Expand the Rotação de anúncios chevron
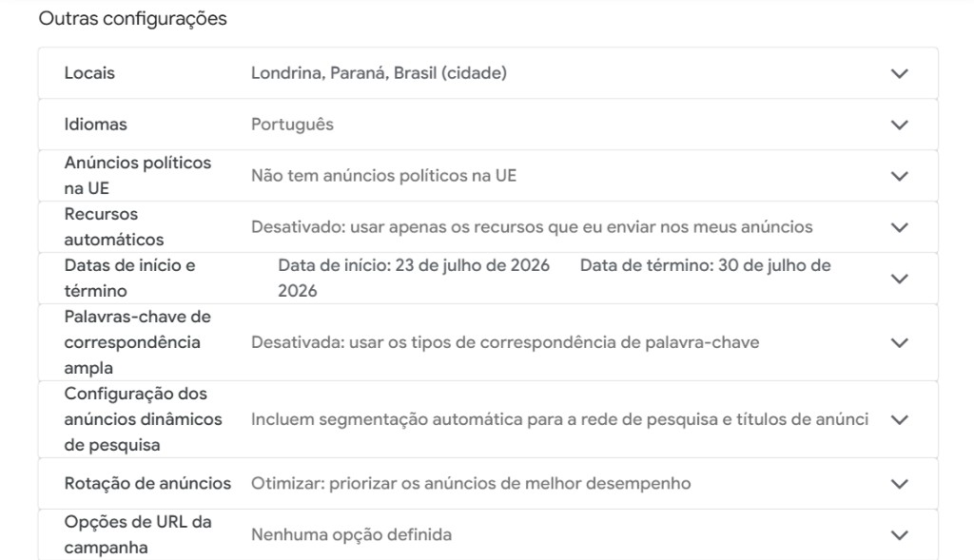Image resolution: width=974 pixels, height=560 pixels. pyautogui.click(x=900, y=484)
